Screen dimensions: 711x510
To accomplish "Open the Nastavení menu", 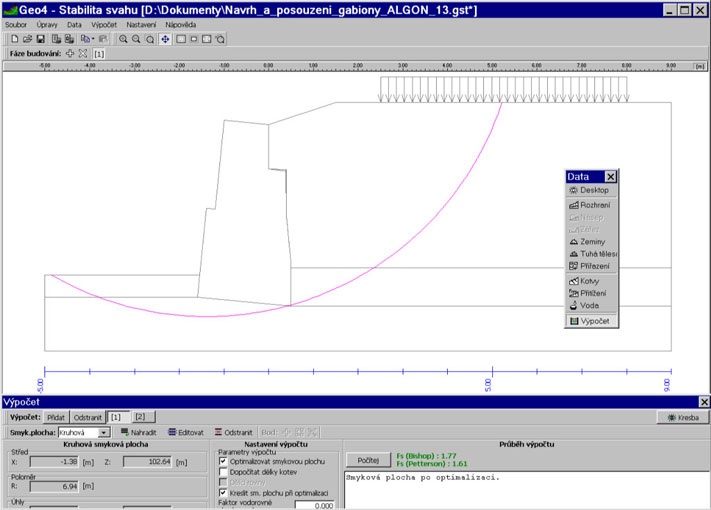I will (141, 24).
